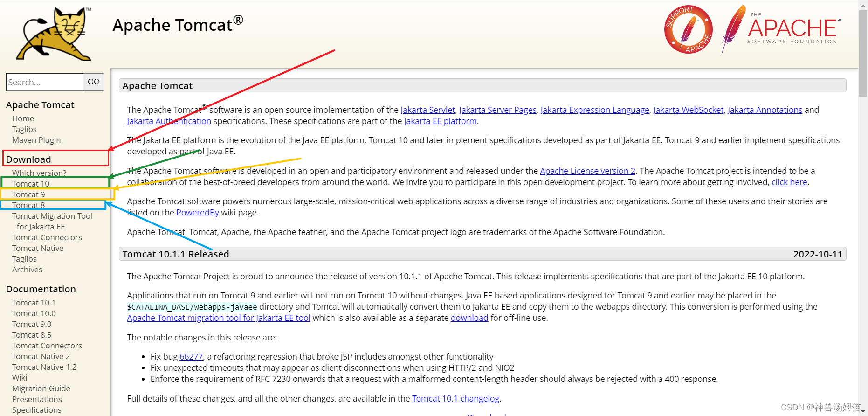The height and width of the screenshot is (416, 868).
Task: Follow the off-line 'download' link
Action: click(x=469, y=318)
